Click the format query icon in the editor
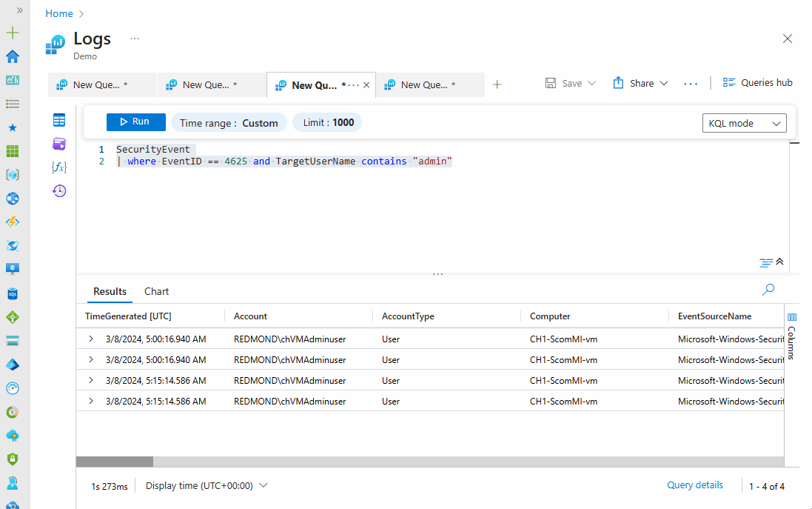 [x=766, y=263]
